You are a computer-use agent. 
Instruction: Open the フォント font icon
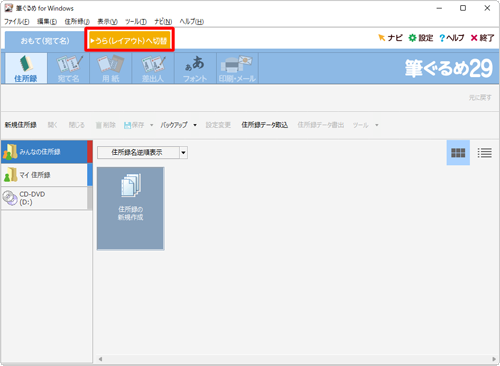[195, 68]
